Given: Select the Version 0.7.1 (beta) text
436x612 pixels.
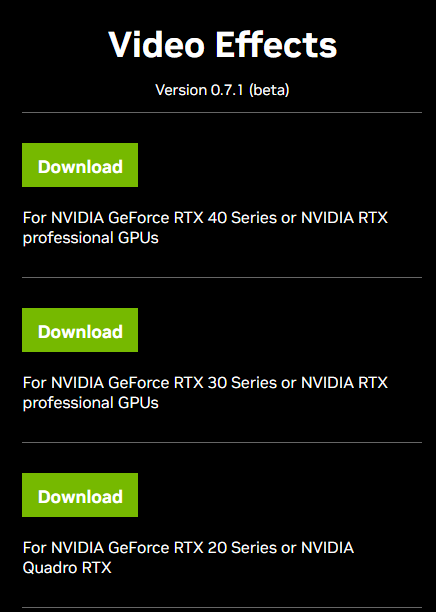Looking at the screenshot, I should point(222,90).
